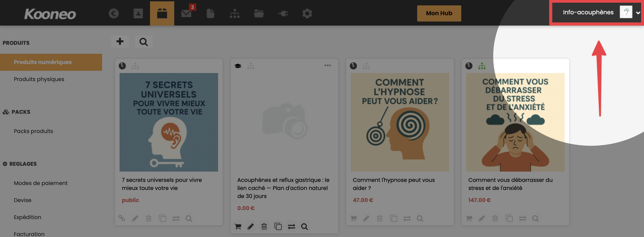Open the settings gear in top navigation
644x237 pixels.
click(307, 13)
